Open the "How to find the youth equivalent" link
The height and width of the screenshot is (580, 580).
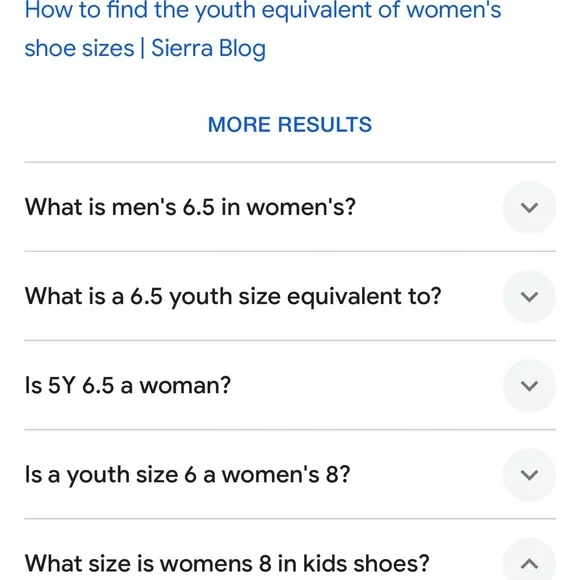tap(263, 29)
